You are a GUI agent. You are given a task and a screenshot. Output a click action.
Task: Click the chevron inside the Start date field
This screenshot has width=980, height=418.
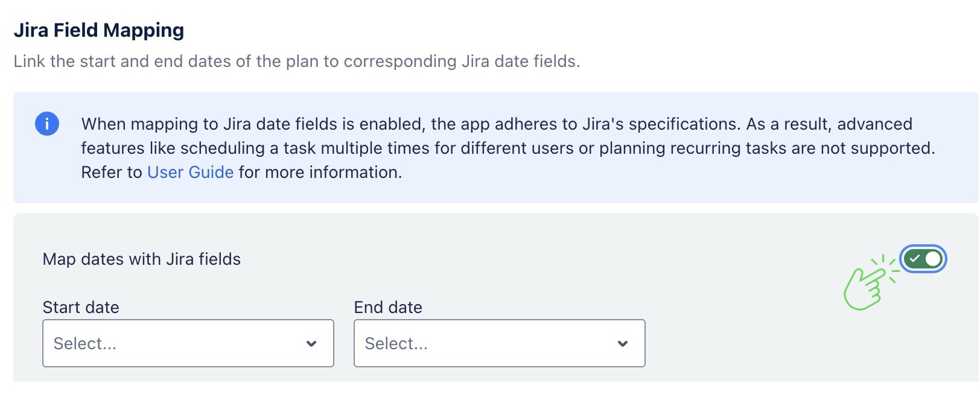tap(311, 343)
